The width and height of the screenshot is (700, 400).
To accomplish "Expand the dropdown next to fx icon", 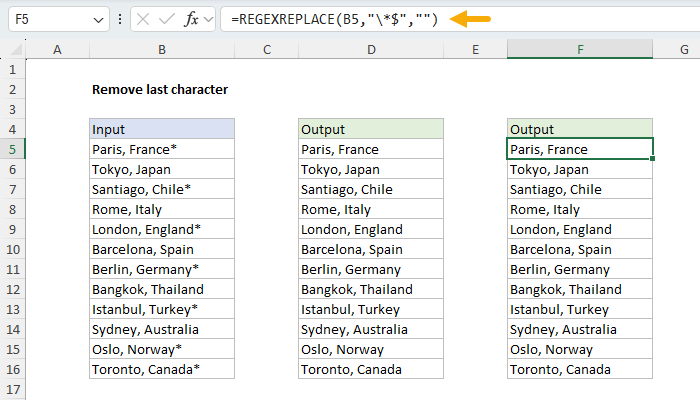I will (208, 20).
